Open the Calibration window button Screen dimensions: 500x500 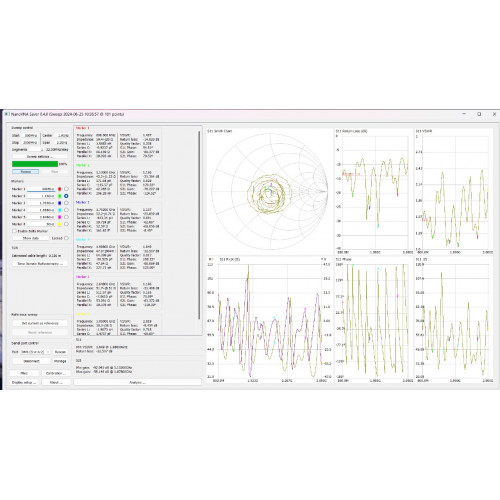(56, 373)
